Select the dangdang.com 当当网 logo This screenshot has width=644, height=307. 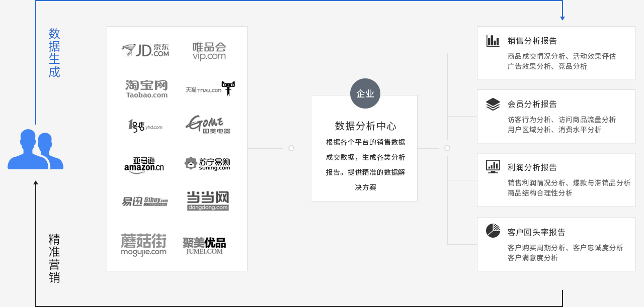coord(207,200)
